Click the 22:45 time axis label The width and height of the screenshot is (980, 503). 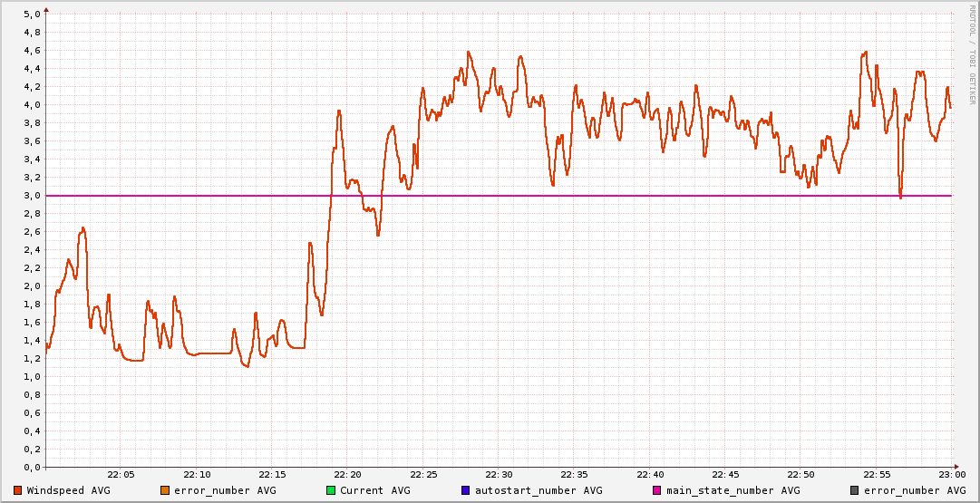(x=725, y=475)
